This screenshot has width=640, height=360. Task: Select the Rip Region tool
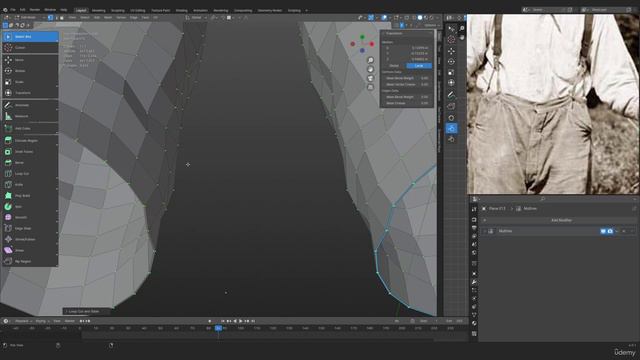(x=30, y=261)
